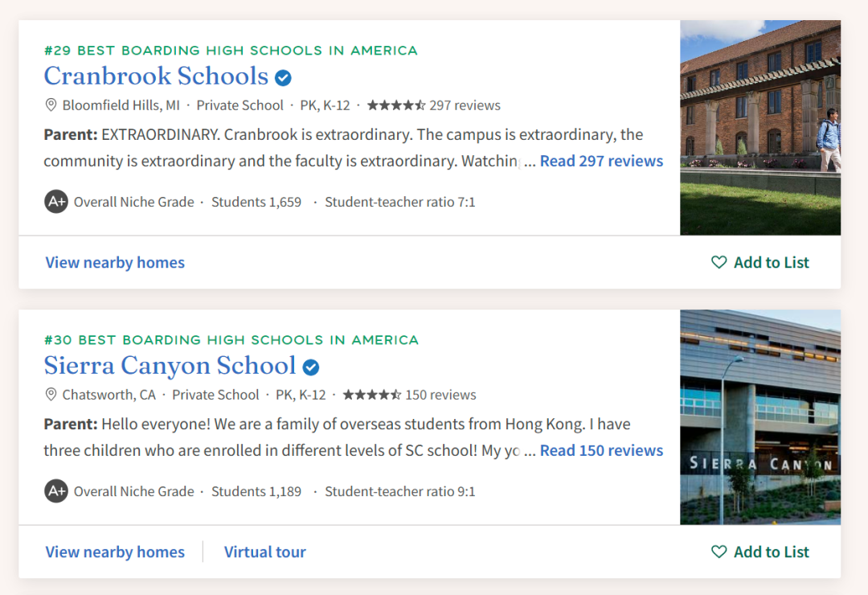This screenshot has width=868, height=595.
Task: Click heart icon on Sierra Canyon's Add to List
Action: (719, 552)
